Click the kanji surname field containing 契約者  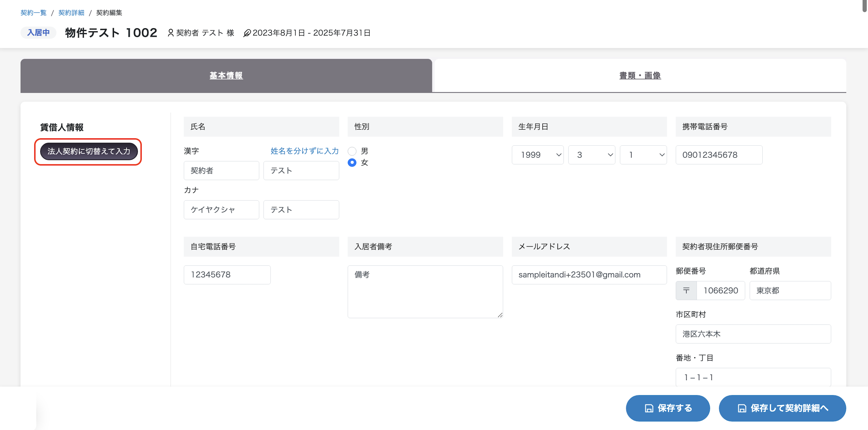[221, 171]
